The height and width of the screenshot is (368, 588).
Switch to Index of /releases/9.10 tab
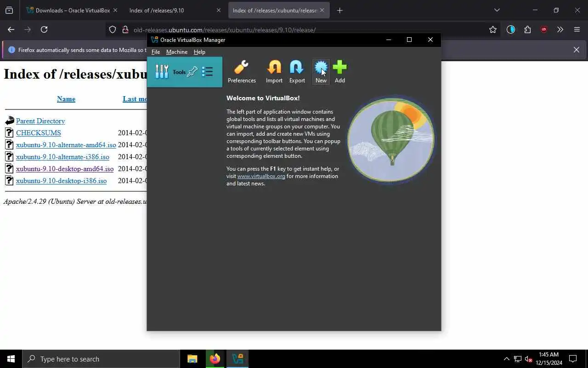[170, 10]
